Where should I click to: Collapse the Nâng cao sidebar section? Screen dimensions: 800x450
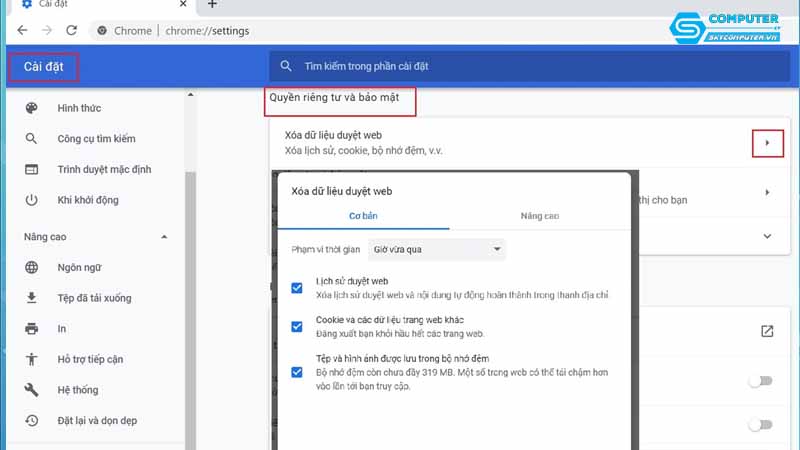point(164,237)
